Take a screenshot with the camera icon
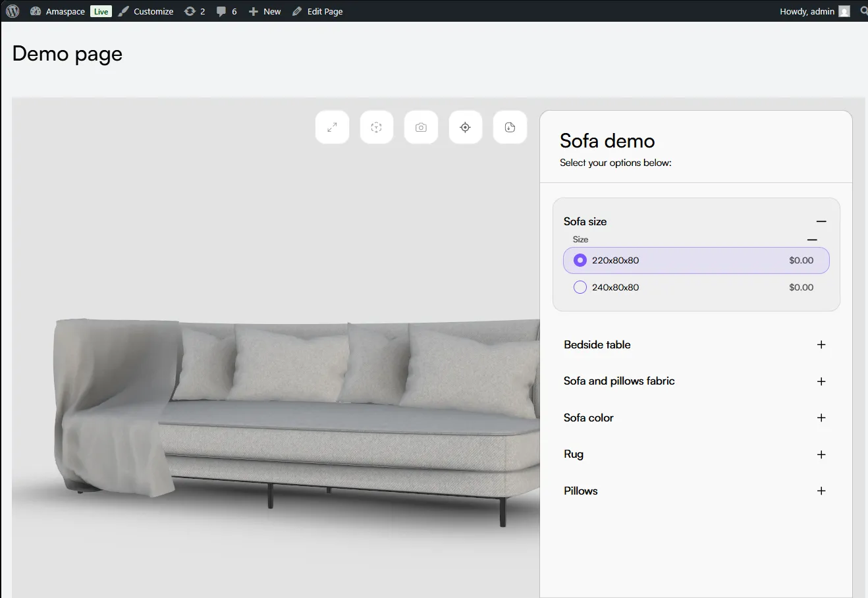 [x=421, y=127]
